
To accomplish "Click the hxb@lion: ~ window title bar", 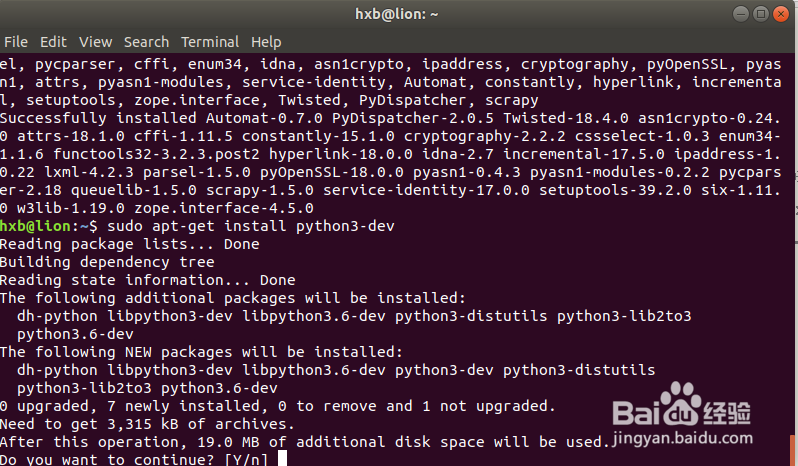I will pyautogui.click(x=398, y=14).
